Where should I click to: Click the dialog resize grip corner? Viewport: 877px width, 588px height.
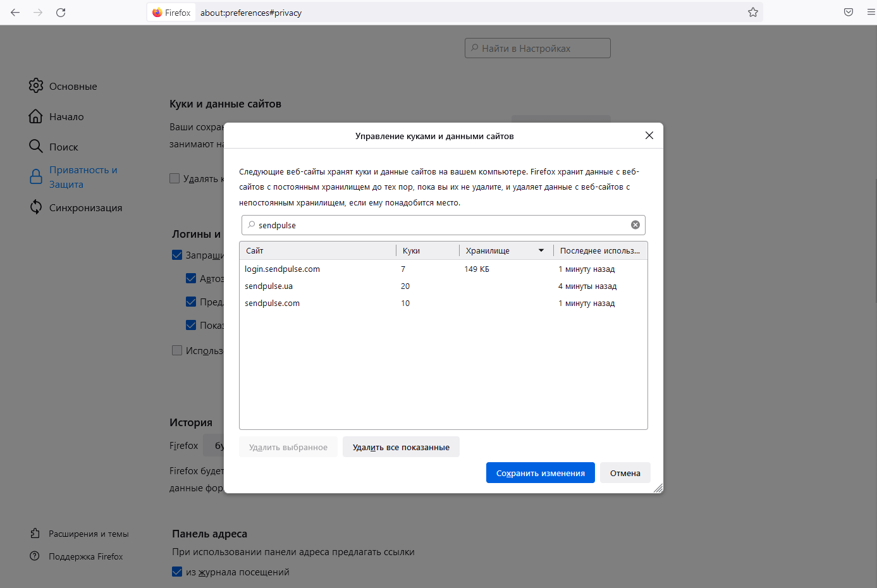(658, 488)
